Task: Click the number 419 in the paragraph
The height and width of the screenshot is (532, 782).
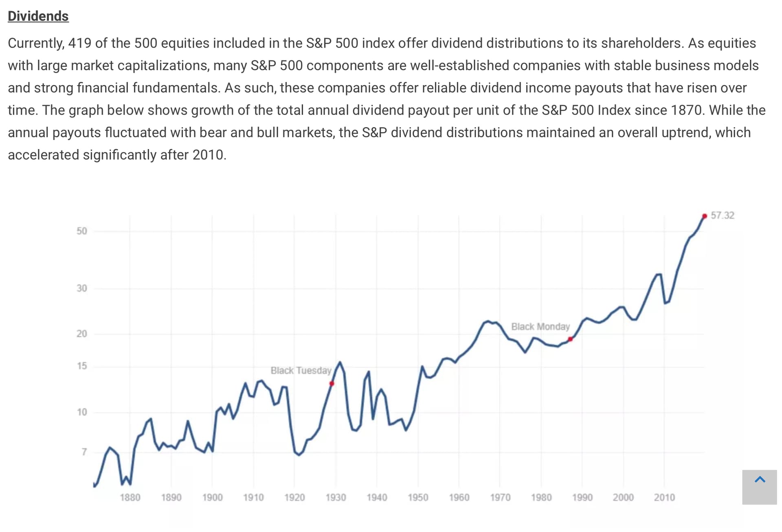Action: [x=80, y=43]
